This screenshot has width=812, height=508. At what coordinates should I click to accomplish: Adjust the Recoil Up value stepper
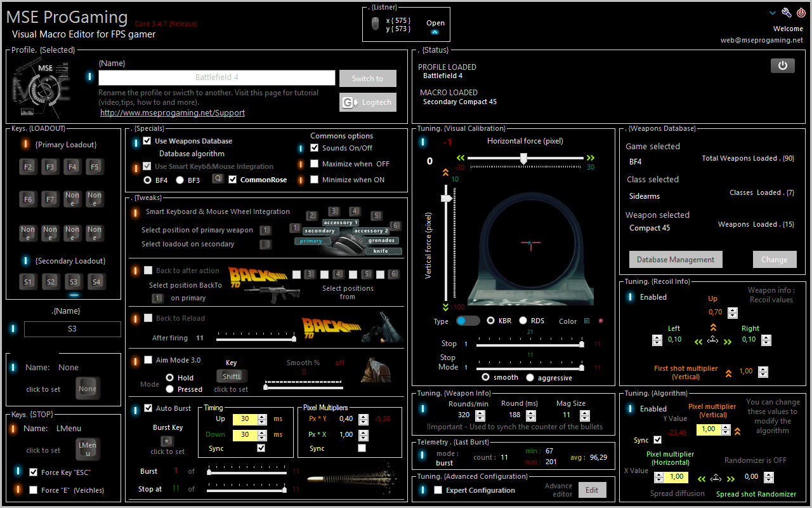(733, 313)
